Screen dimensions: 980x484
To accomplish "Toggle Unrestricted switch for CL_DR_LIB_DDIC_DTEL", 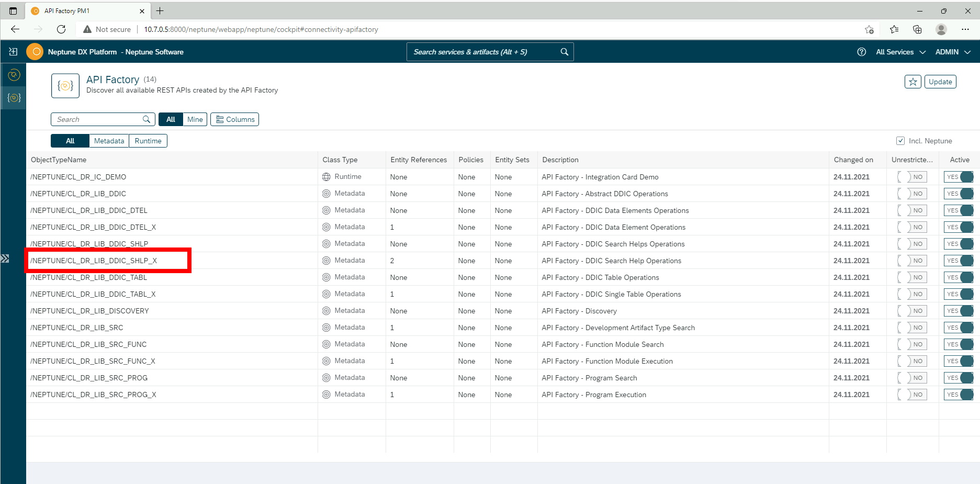I will point(912,210).
